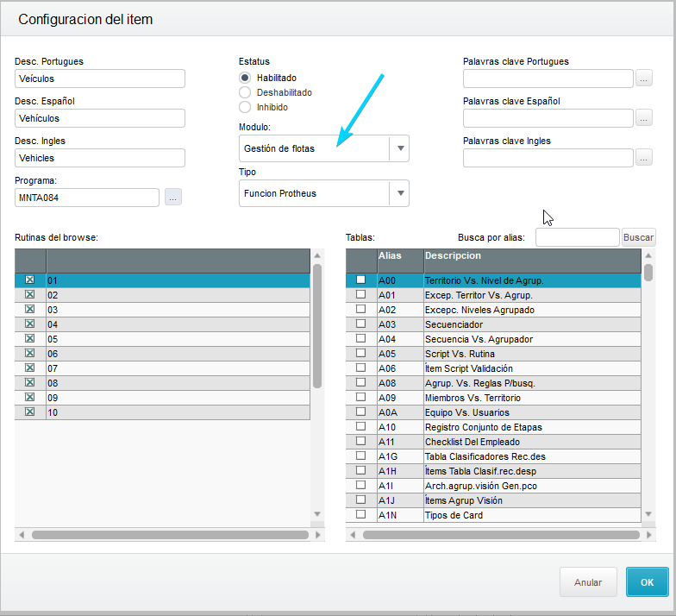The width and height of the screenshot is (676, 616).
Task: Select the Deshabilitado status option
Action: click(245, 93)
